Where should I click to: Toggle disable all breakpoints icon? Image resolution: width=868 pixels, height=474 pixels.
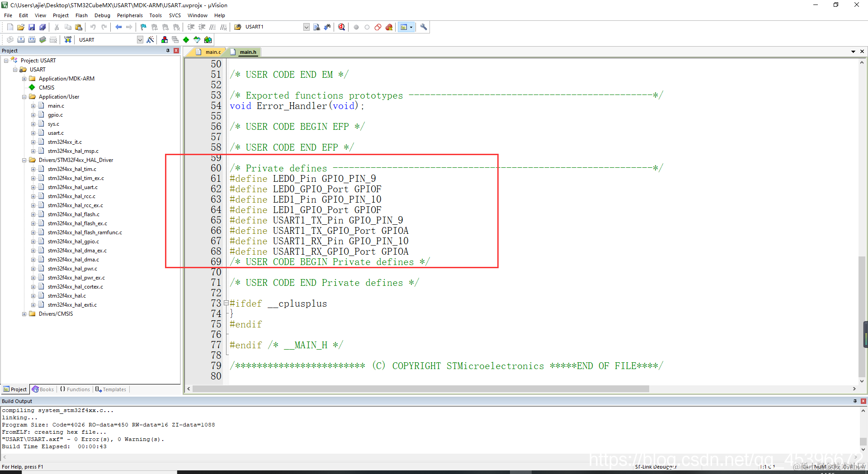[378, 27]
